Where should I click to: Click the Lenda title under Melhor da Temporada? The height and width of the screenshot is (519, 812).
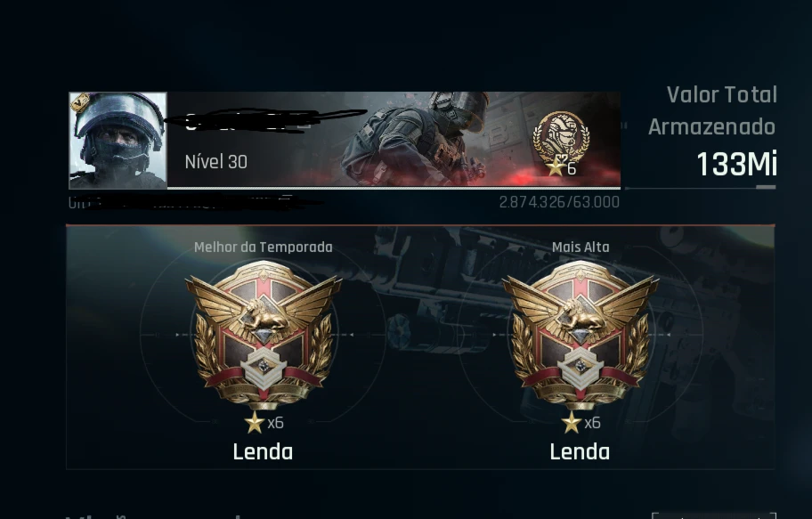click(x=263, y=452)
